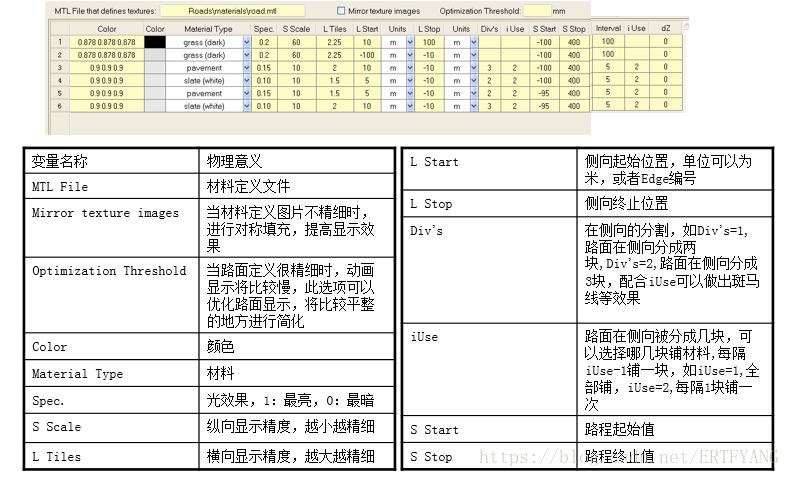The width and height of the screenshot is (790, 477).
Task: Open L Stop Units dropdown in row 1
Action: (x=474, y=42)
